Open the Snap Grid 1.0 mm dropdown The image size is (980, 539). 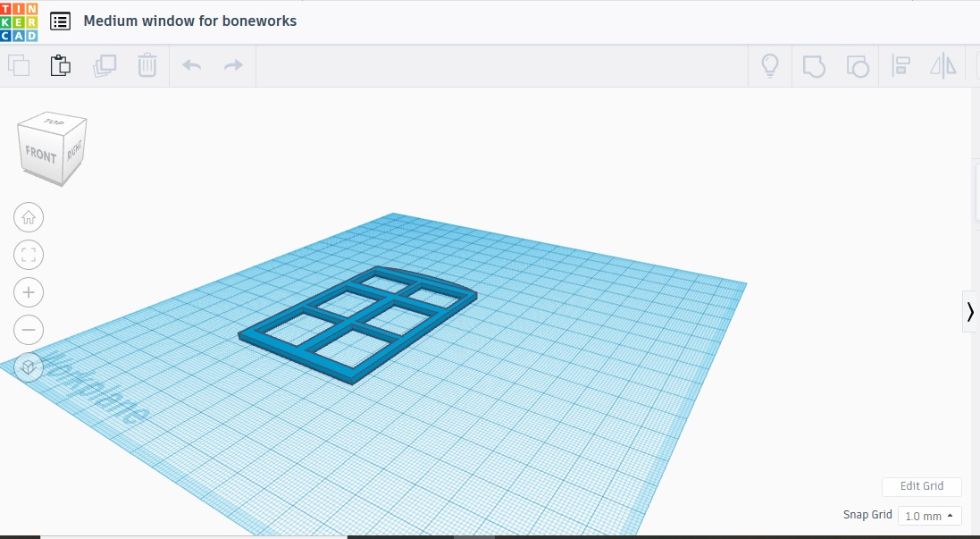(x=929, y=516)
